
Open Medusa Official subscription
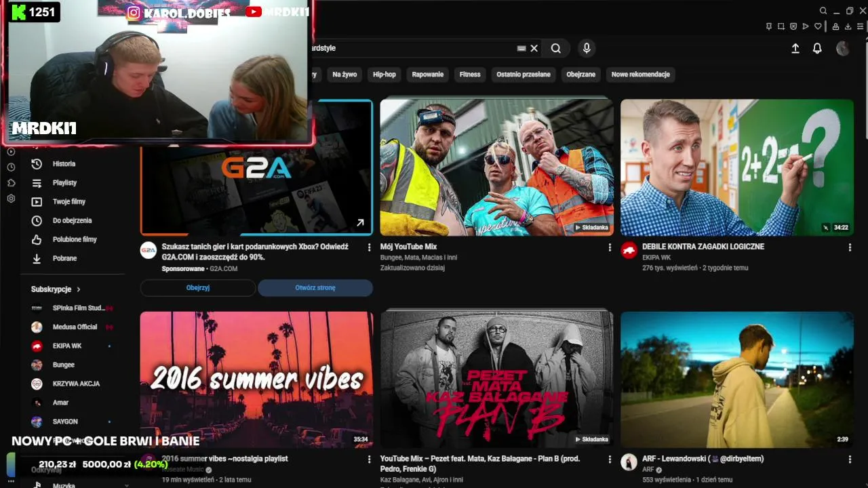point(73,327)
